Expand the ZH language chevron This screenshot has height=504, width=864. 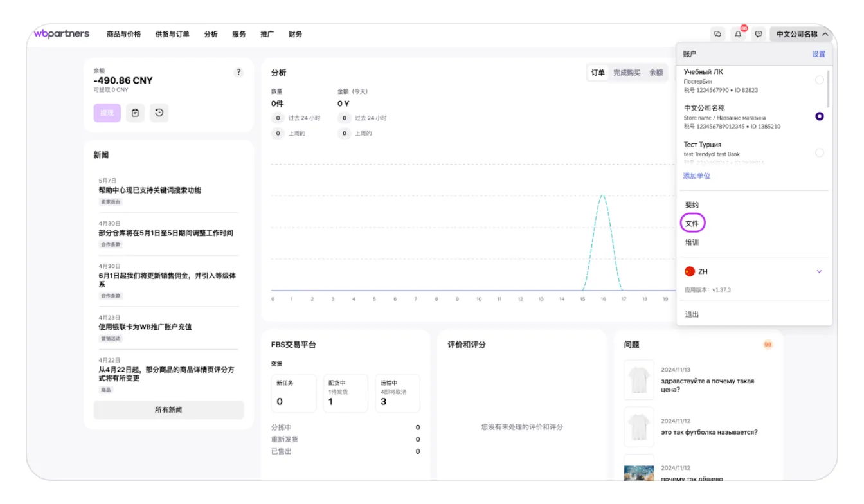click(819, 272)
